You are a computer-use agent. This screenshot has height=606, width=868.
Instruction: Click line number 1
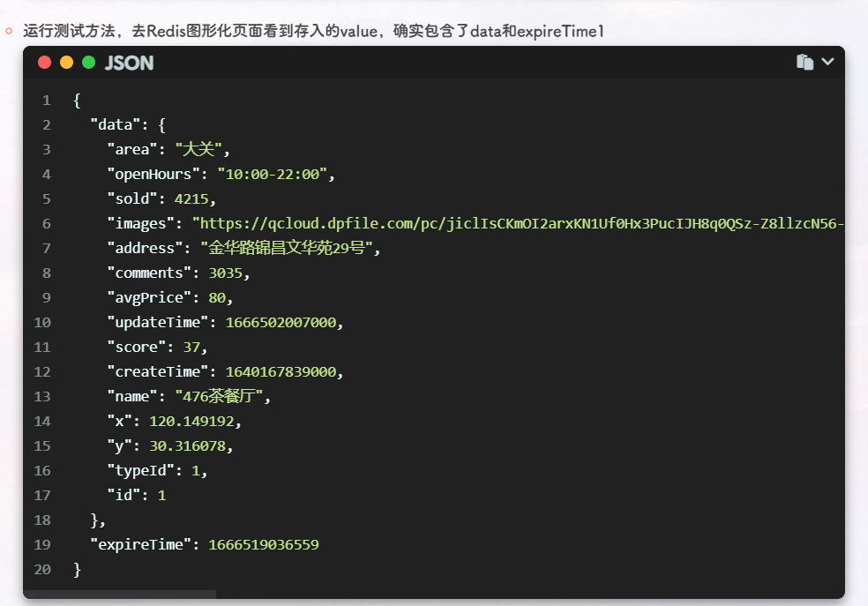tap(47, 101)
